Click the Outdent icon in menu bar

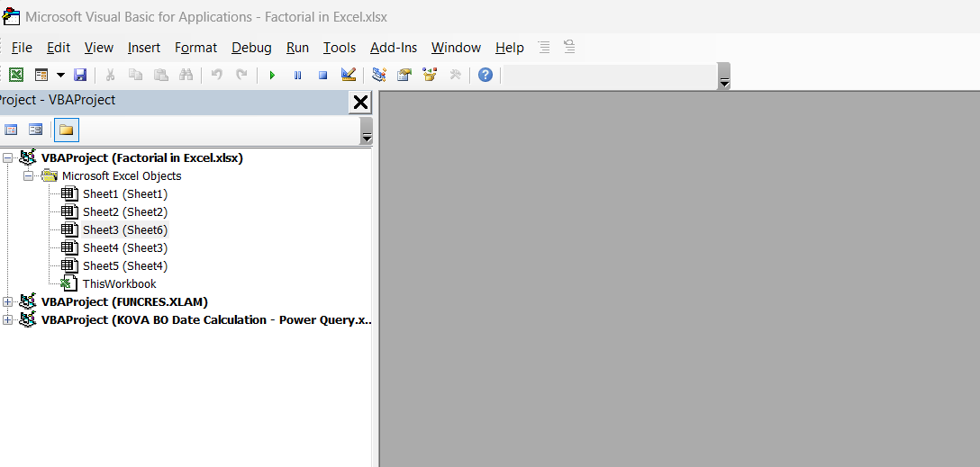point(568,47)
